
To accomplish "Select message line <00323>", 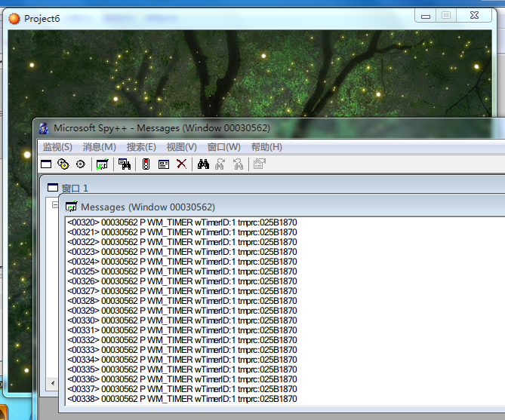I will pyautogui.click(x=182, y=252).
